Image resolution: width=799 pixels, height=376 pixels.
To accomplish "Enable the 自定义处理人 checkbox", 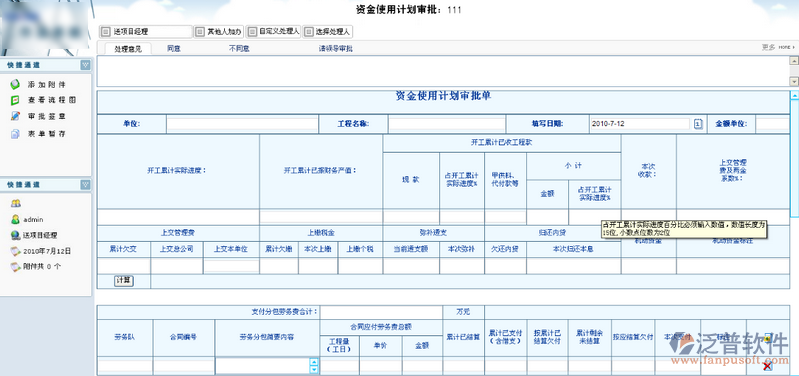I will pos(253,32).
